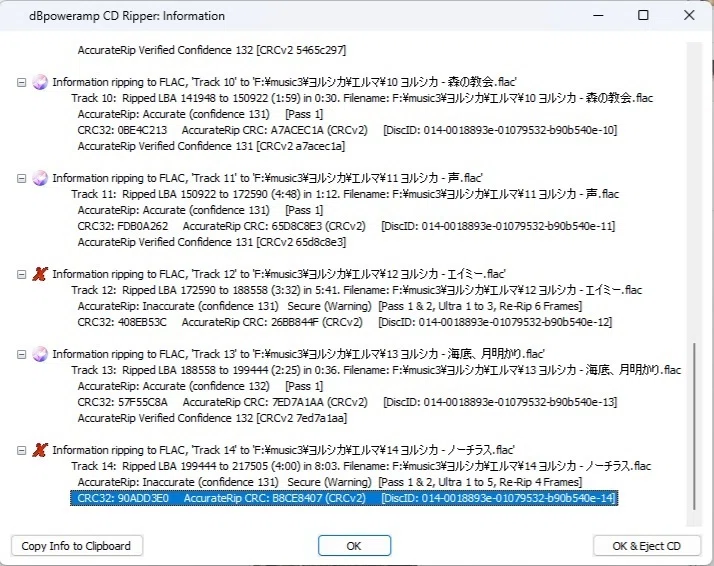
Task: Select 'Information ripping to FLAC, Track 10' header row
Action: pos(284,82)
